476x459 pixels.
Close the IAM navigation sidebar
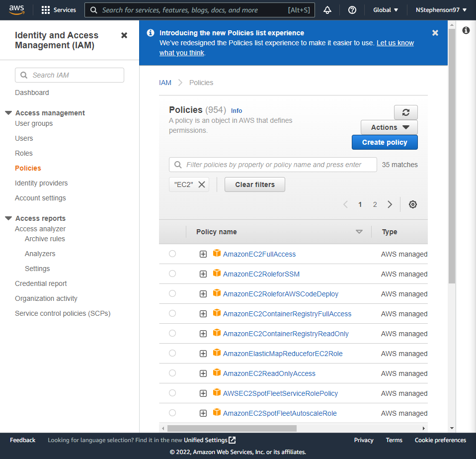coord(124,35)
